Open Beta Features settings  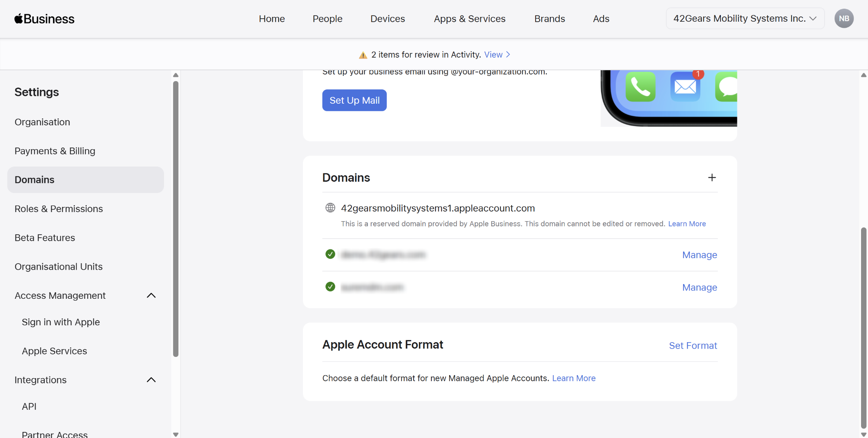85,238
